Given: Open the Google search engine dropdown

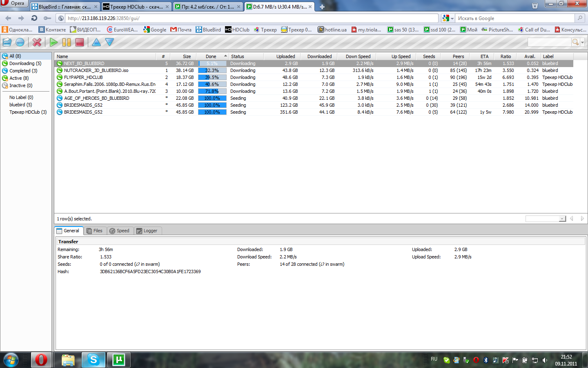Looking at the screenshot, I should click(x=448, y=18).
